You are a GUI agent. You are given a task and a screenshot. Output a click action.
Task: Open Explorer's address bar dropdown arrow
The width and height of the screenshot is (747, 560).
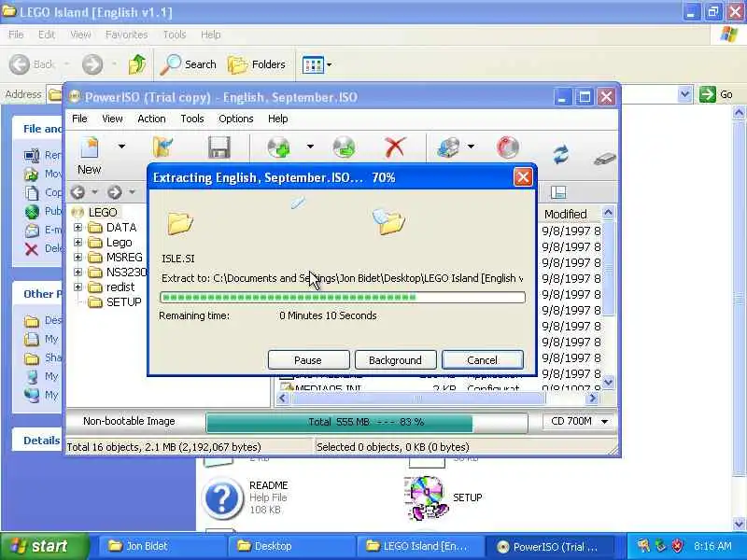pos(684,94)
